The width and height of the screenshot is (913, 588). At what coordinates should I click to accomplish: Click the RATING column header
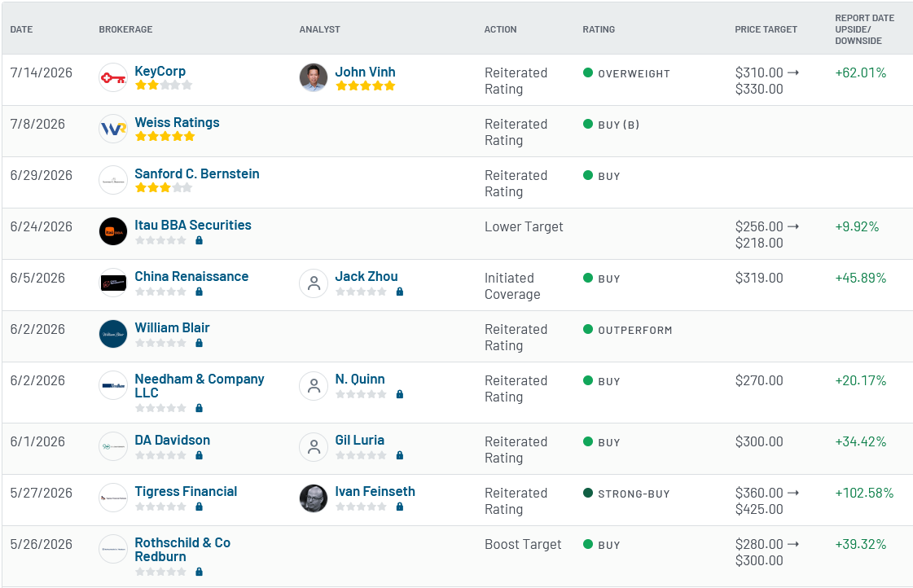tap(599, 29)
